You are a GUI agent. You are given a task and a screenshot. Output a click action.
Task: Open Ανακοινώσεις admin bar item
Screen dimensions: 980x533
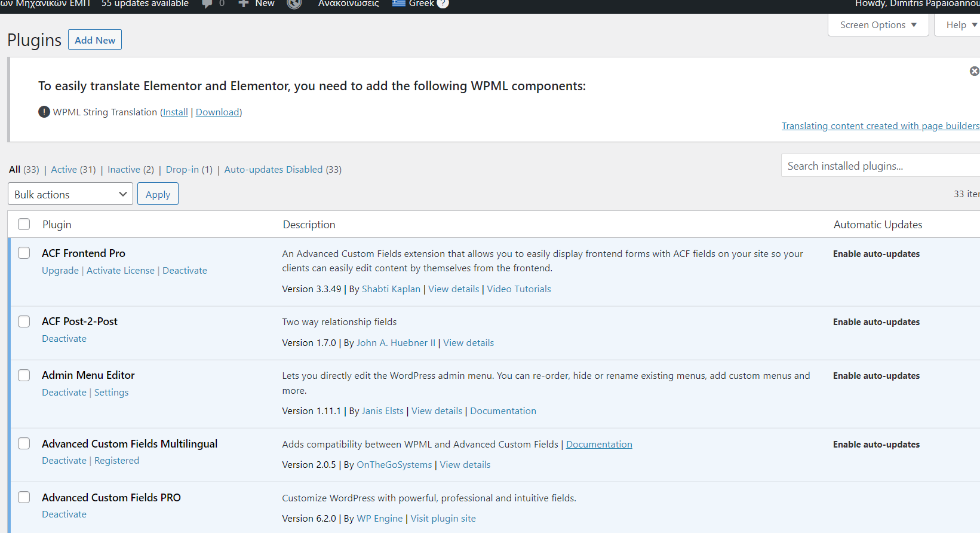click(x=349, y=4)
